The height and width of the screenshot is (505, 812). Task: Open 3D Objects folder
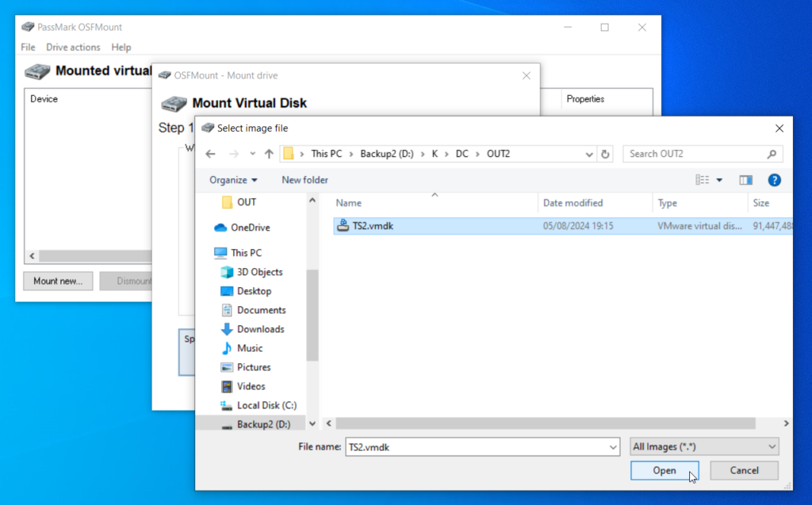click(259, 272)
